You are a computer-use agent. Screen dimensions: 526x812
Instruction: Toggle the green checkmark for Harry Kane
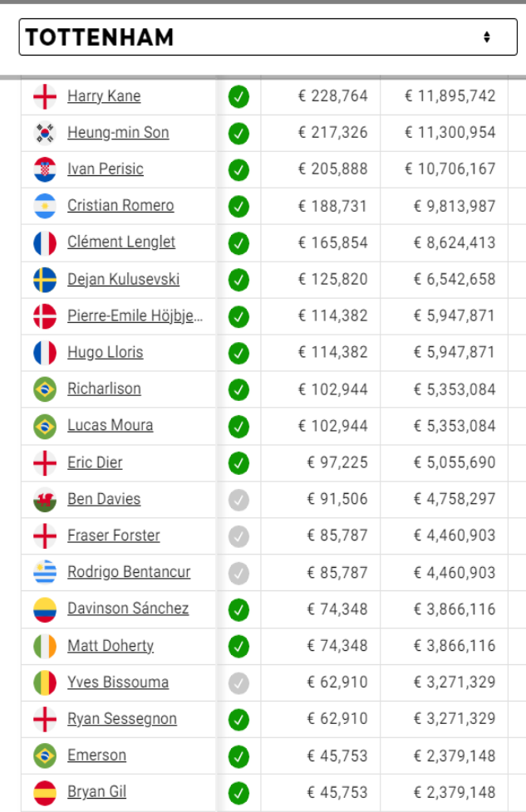(239, 96)
